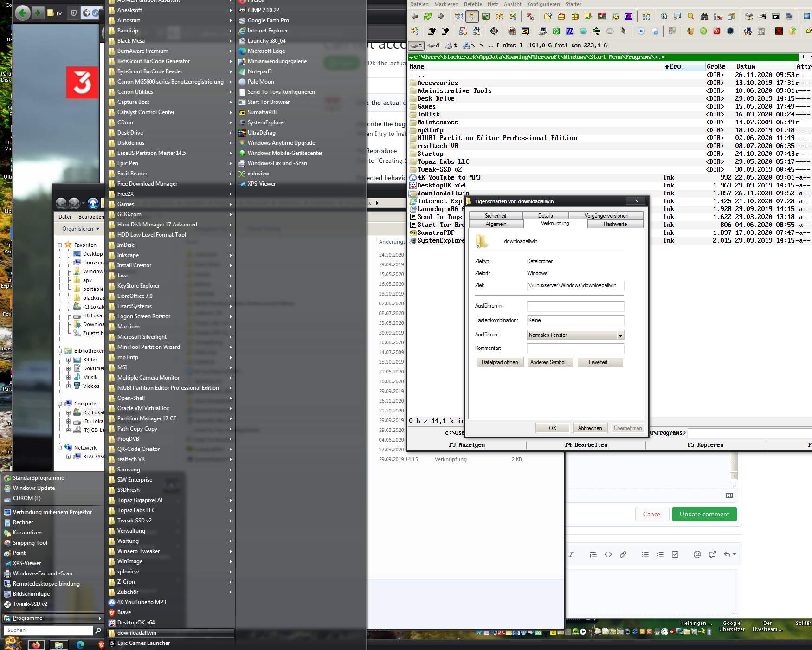Select drive d button in Total Commander
This screenshot has height=650, width=812.
point(433,45)
